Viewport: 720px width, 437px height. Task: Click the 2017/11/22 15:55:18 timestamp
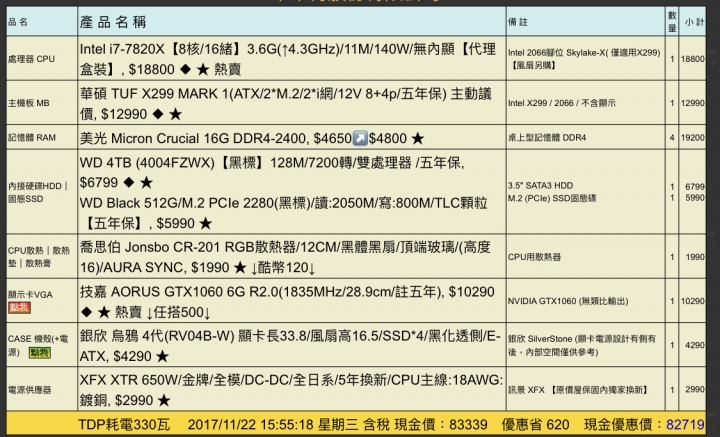[x=253, y=425]
